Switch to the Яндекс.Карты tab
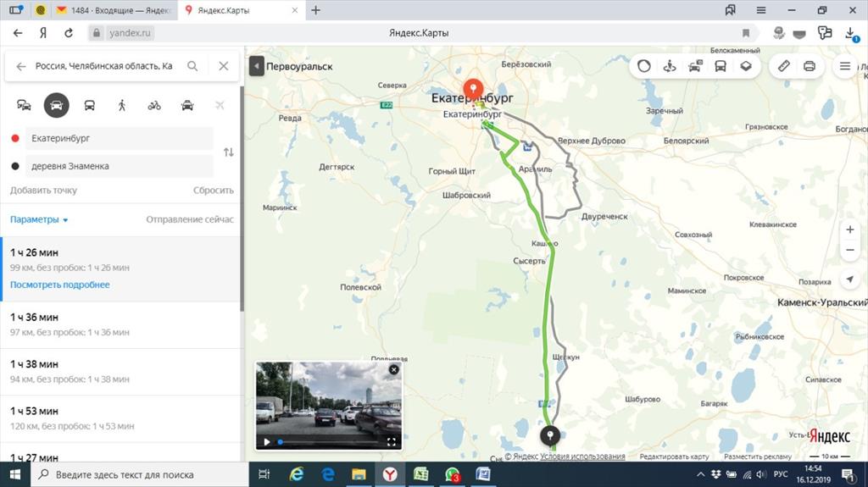868x487 pixels. point(242,10)
